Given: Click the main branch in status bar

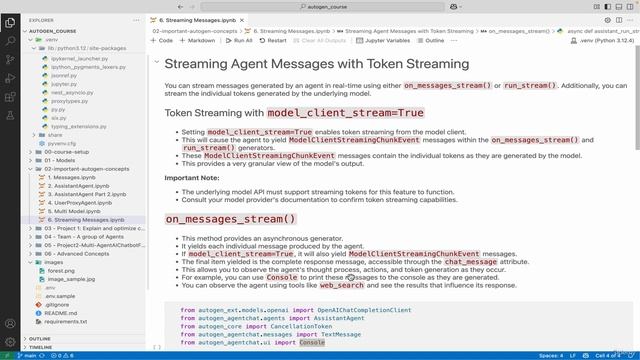Looking at the screenshot, I should [27, 356].
